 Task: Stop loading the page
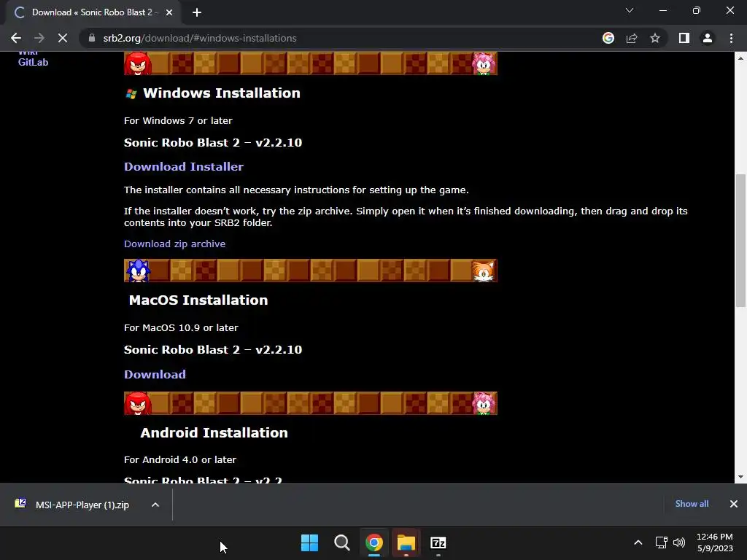tap(63, 38)
